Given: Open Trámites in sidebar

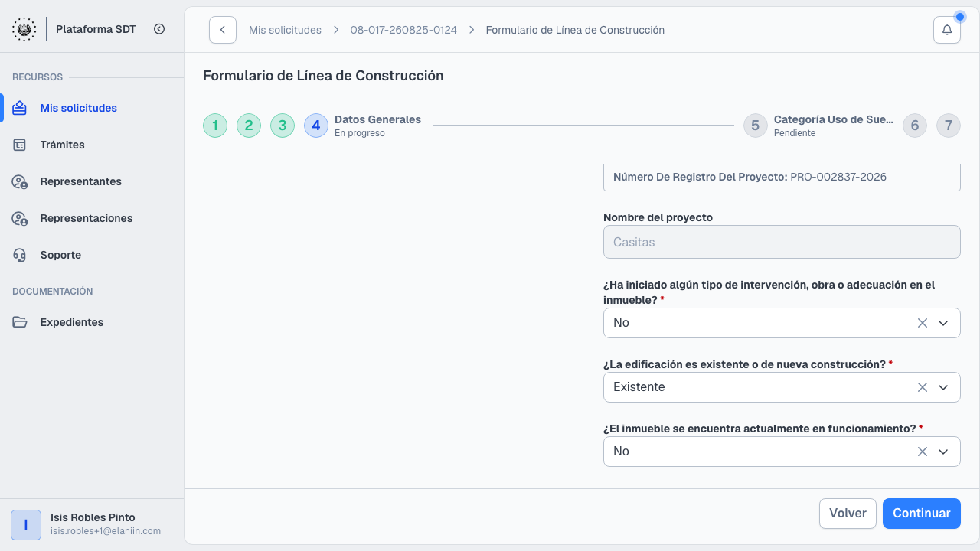Looking at the screenshot, I should [92, 145].
